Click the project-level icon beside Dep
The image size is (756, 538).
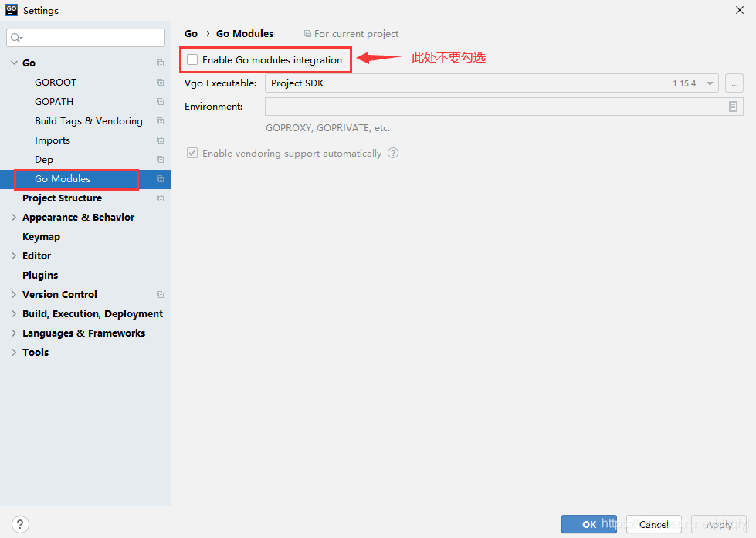(160, 160)
